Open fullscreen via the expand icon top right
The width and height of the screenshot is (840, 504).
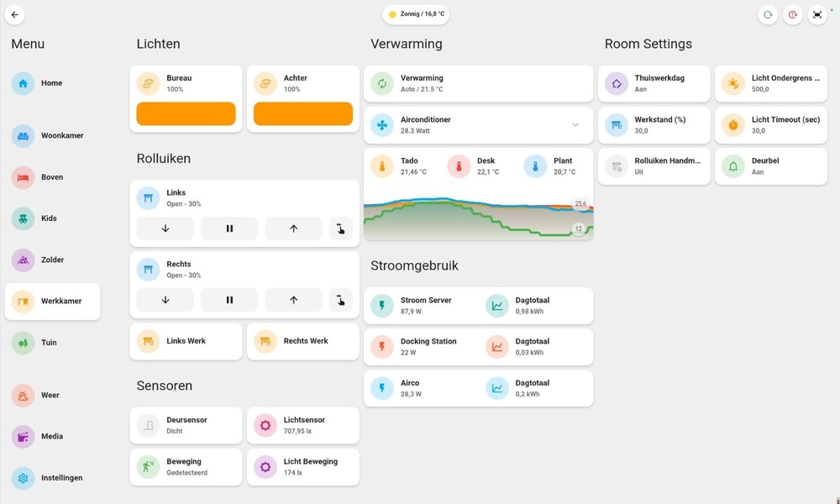[x=817, y=14]
